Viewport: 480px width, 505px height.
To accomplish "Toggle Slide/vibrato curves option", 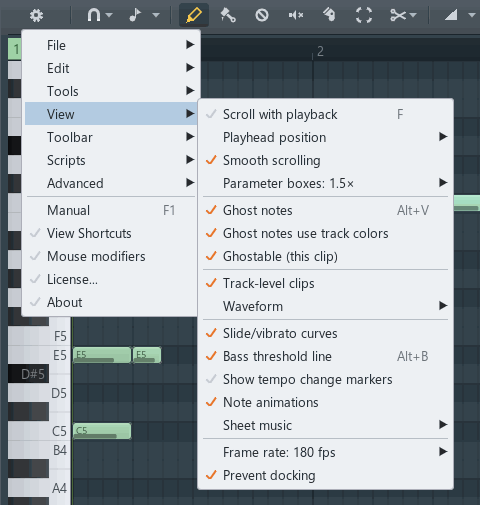I will pos(326,333).
